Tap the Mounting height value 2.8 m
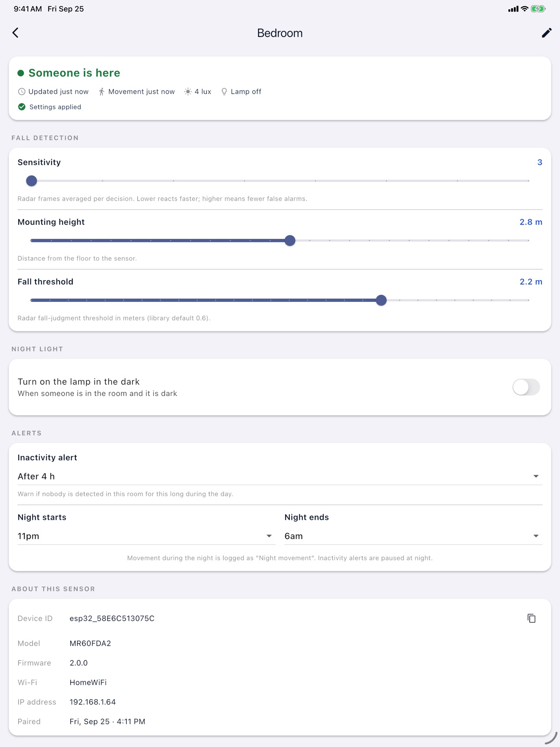 [531, 222]
